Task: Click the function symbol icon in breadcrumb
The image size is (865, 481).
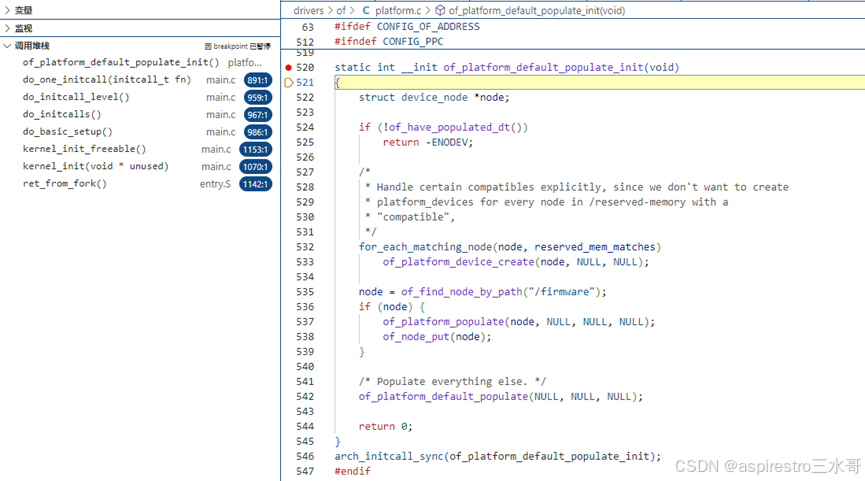Action: pos(440,10)
